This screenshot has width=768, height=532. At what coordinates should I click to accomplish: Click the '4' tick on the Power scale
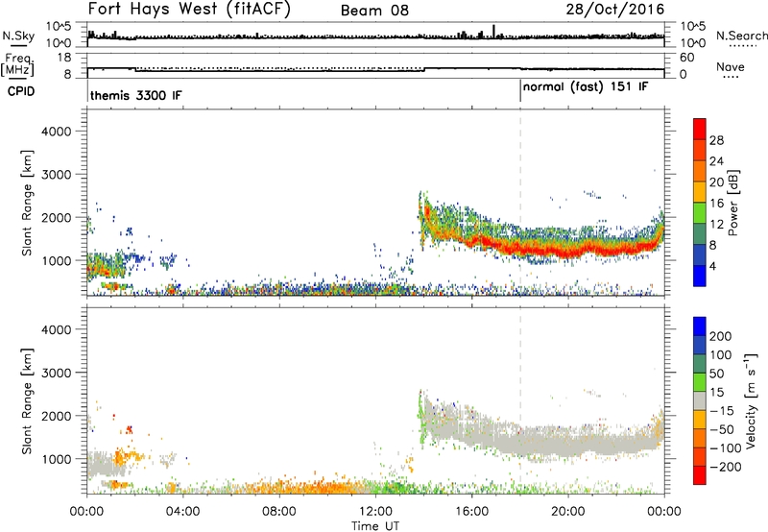[712, 266]
